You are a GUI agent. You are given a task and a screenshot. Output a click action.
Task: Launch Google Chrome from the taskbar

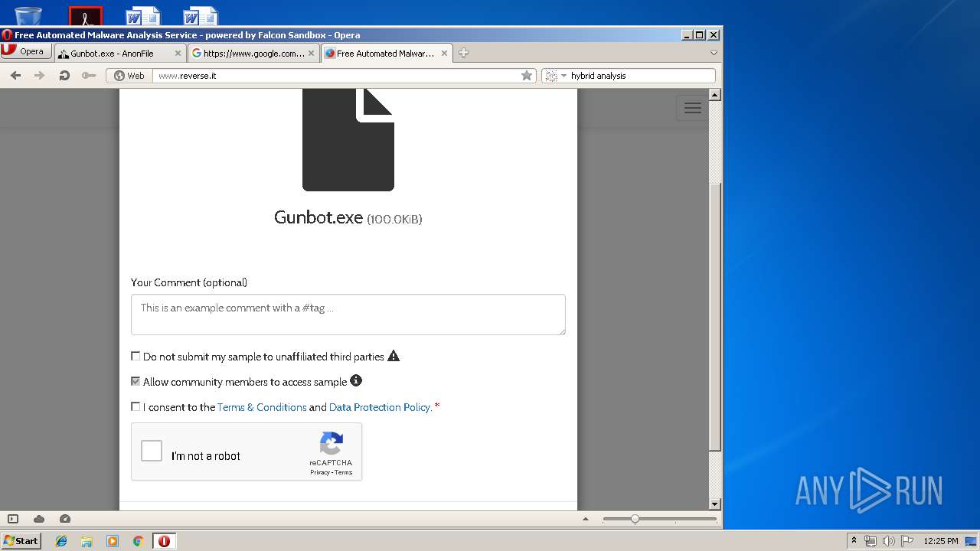[x=138, y=541]
